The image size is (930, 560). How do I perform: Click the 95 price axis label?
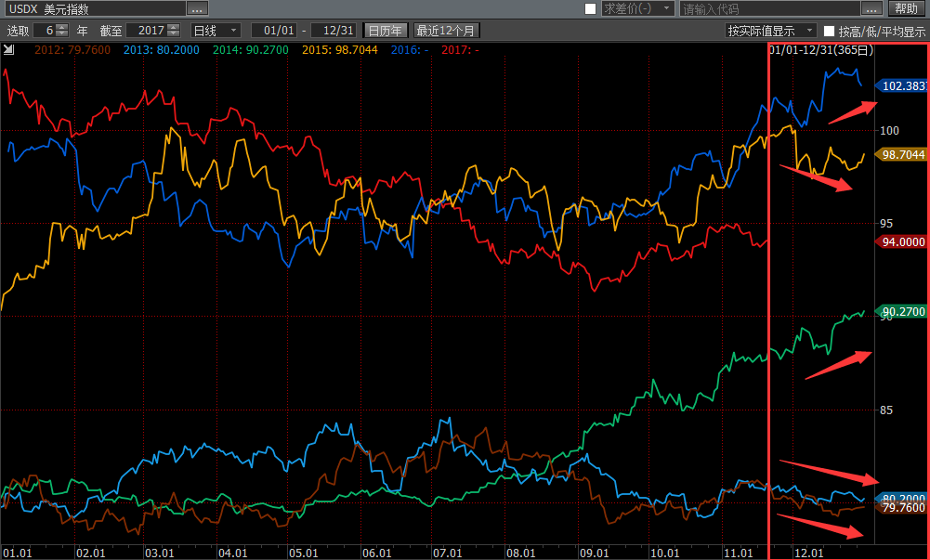point(886,224)
